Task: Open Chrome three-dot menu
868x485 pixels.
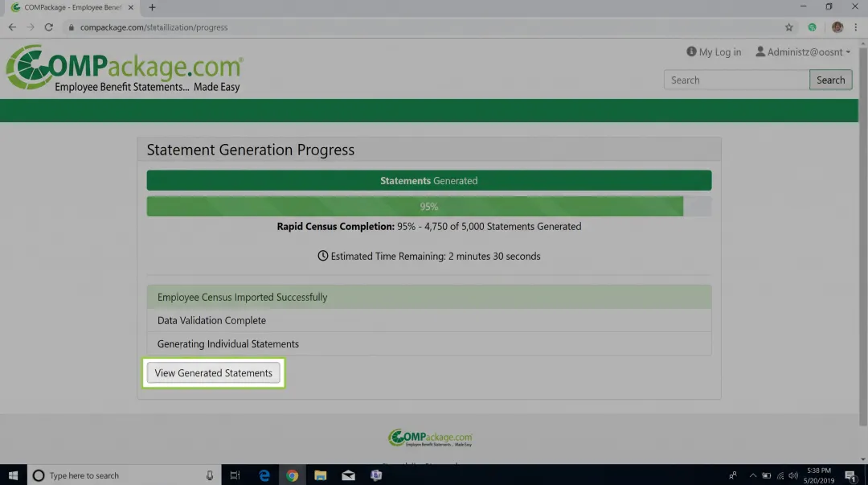Action: click(856, 27)
